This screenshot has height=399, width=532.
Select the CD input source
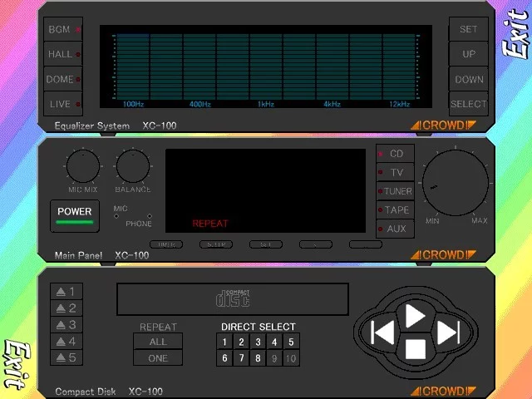[x=396, y=154]
